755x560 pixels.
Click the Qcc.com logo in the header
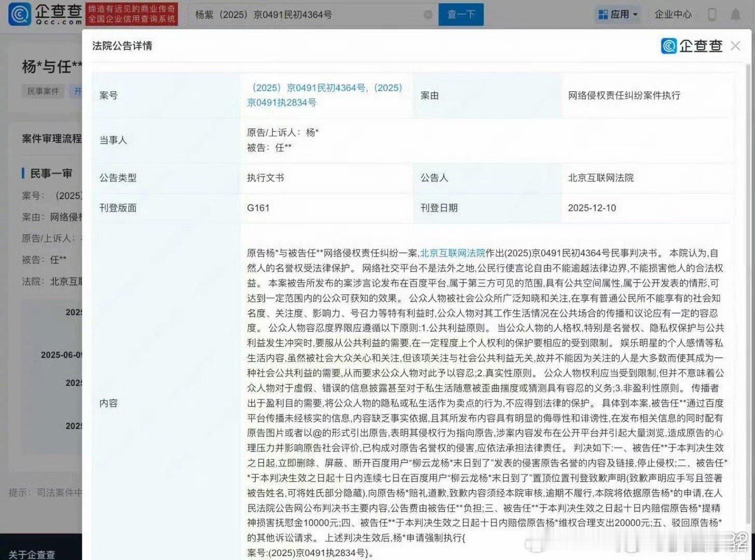(x=46, y=14)
